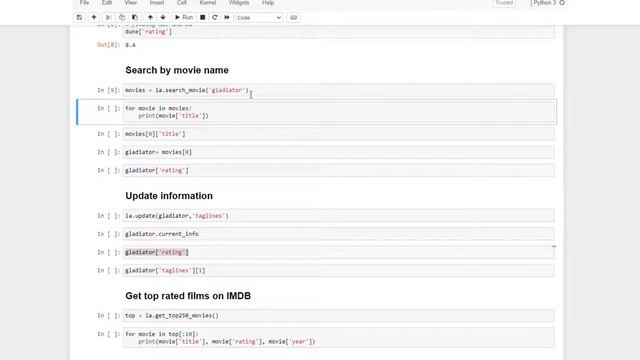Open the cell type Code dropdown
The height and width of the screenshot is (360, 640).
259,18
